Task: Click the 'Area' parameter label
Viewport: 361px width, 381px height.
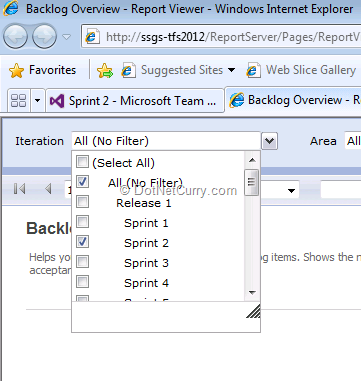Action: pos(323,141)
